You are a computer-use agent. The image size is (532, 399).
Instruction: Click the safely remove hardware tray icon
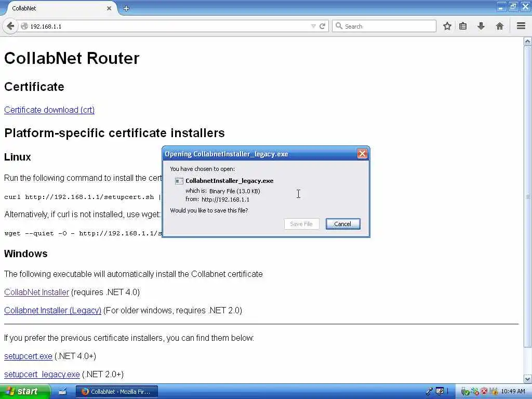click(x=465, y=392)
